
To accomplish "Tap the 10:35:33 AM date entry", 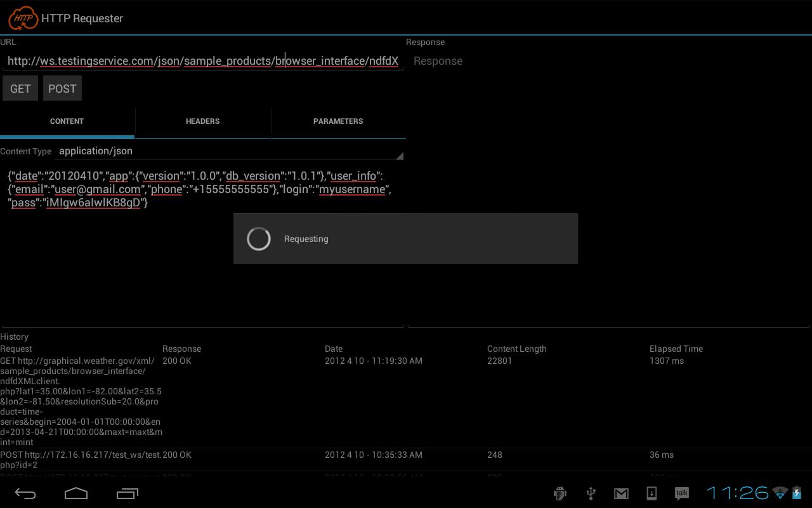I will (x=374, y=455).
